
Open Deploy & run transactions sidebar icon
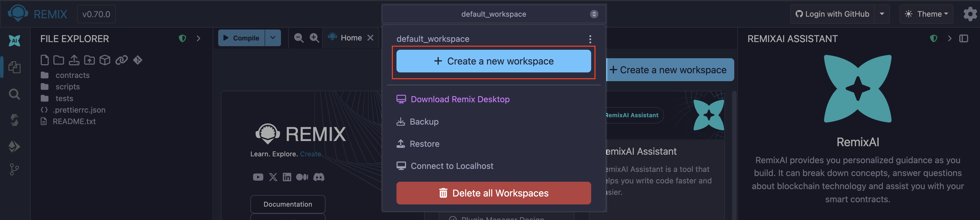tap(14, 146)
